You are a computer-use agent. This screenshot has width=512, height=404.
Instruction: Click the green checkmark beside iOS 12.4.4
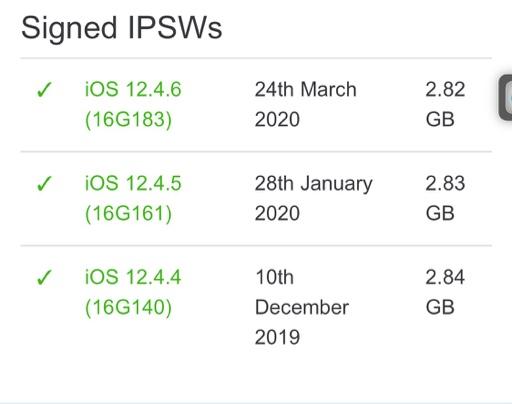pyautogui.click(x=44, y=277)
